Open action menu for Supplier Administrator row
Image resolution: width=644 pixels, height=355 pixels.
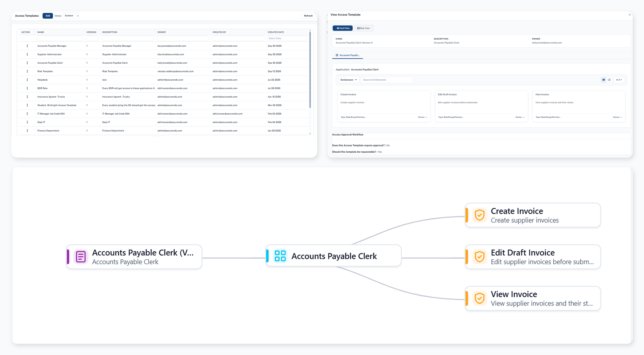(x=27, y=54)
